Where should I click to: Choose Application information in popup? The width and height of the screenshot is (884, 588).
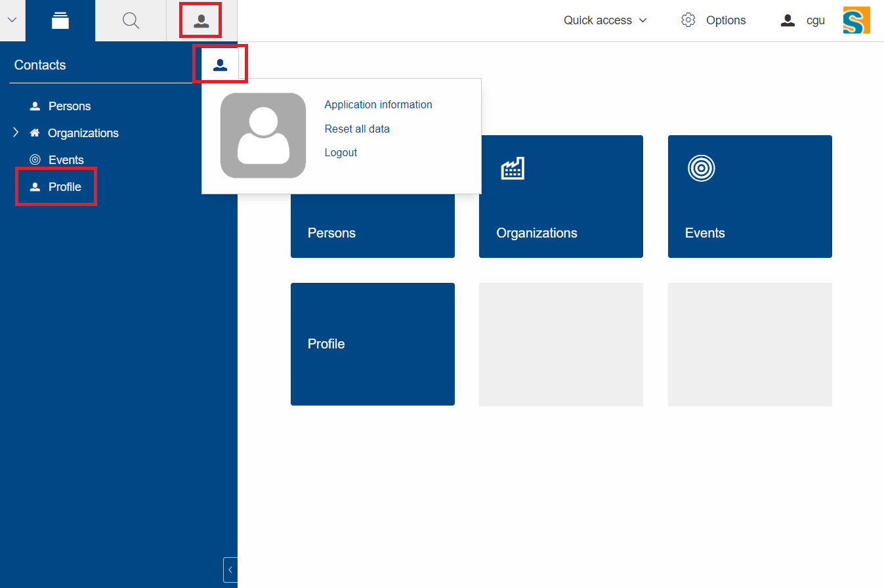(378, 104)
